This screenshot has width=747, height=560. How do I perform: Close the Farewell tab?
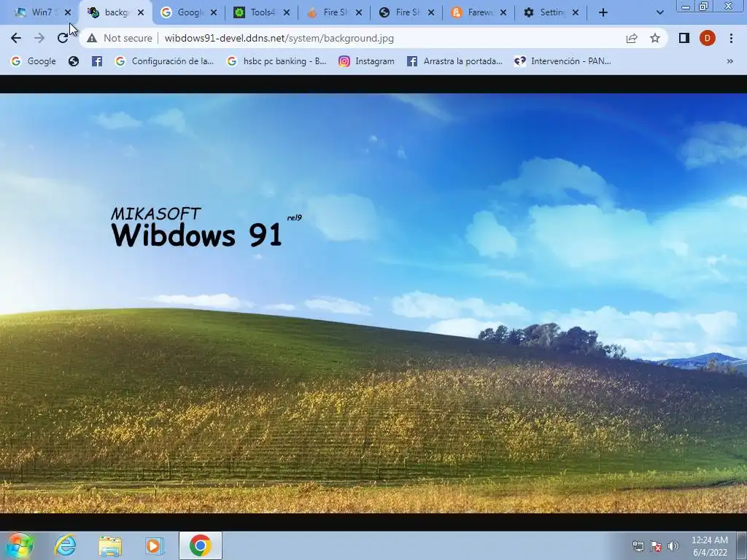point(503,13)
